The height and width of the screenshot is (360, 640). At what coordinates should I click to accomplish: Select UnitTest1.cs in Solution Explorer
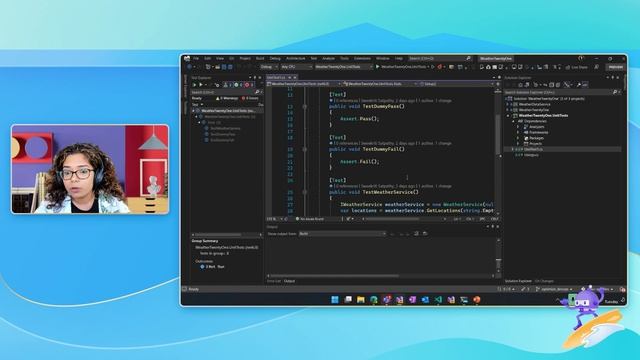coord(533,149)
